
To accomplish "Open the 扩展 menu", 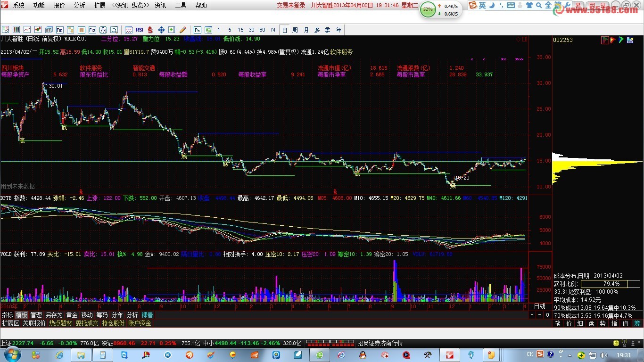I will click(99, 5).
